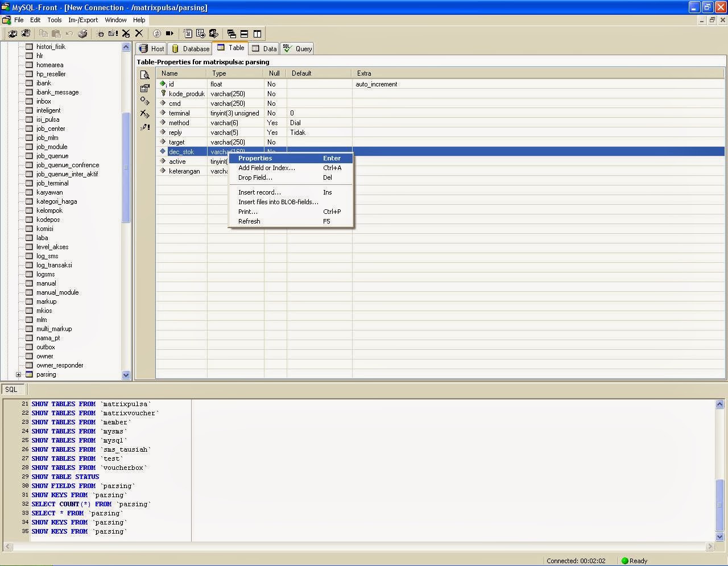Click the open connection toolbar icon
This screenshot has height=566, width=728.
[13, 34]
